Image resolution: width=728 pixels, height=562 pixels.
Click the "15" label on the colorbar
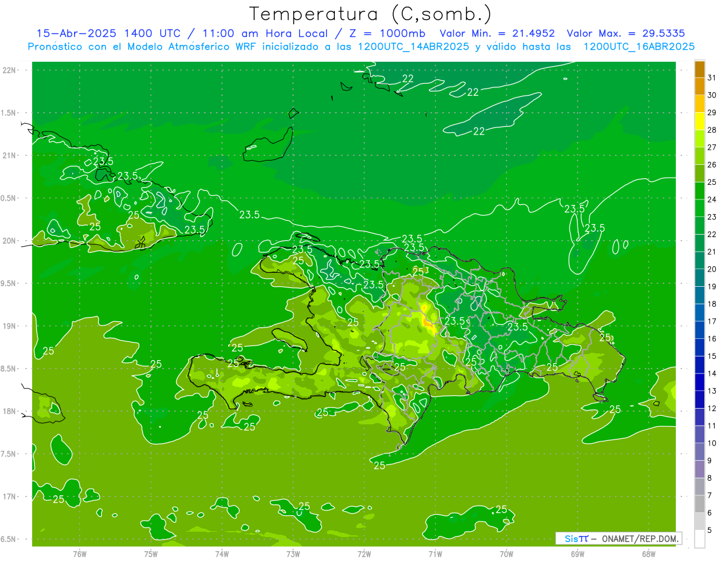(x=712, y=356)
